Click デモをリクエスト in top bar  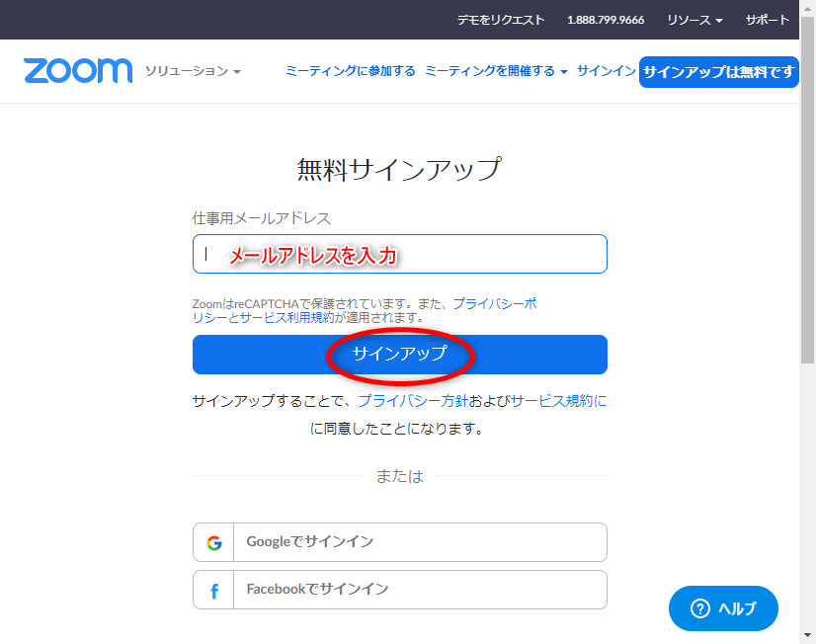[501, 20]
